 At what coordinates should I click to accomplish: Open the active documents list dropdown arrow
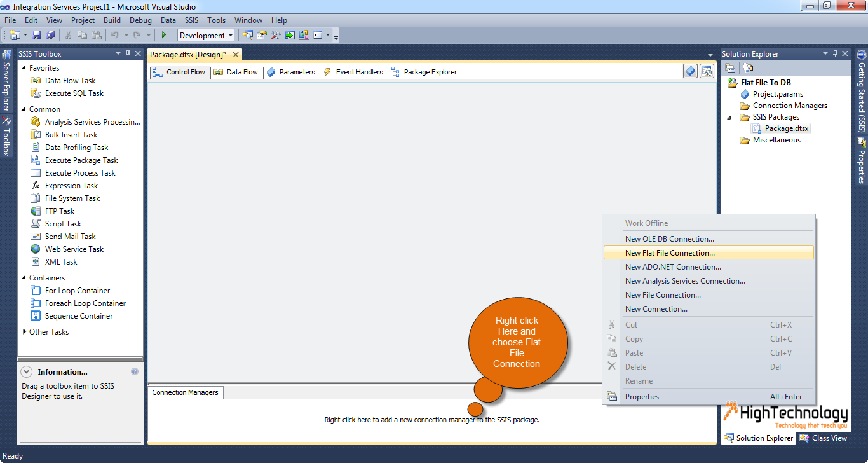coord(710,55)
